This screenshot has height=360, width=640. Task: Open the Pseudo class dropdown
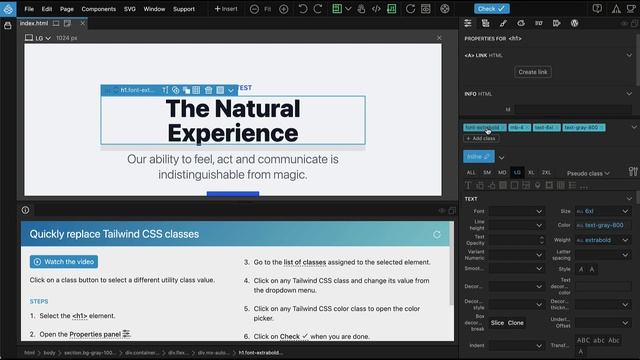pyautogui.click(x=588, y=173)
